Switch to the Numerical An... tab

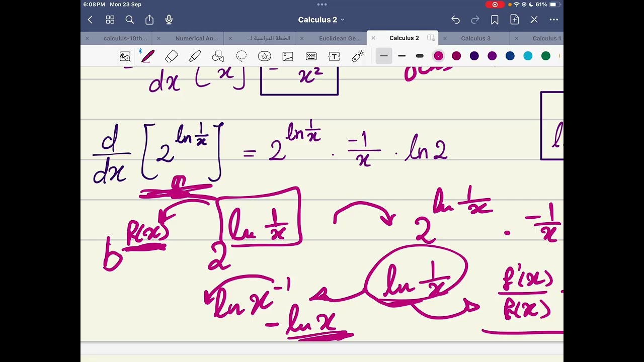click(197, 38)
